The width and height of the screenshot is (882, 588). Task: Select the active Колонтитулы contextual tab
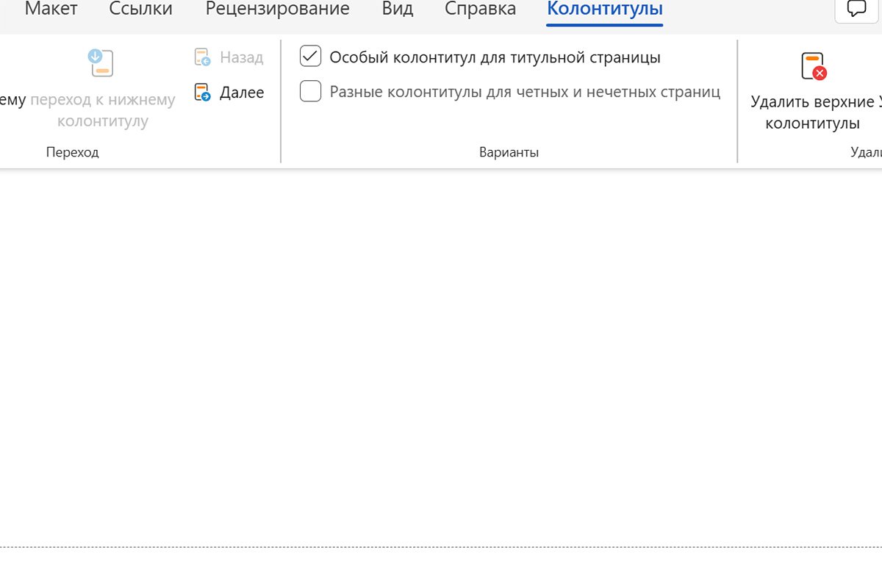pos(603,9)
